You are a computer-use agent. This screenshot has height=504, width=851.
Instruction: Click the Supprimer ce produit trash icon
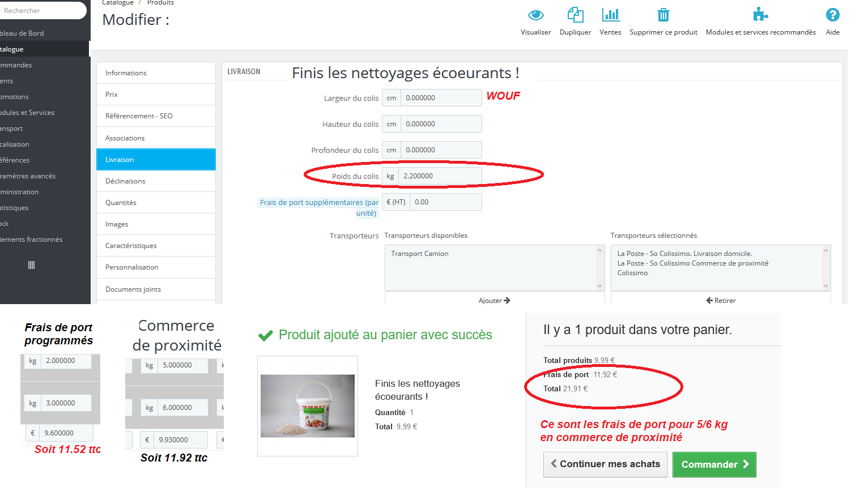[x=663, y=15]
